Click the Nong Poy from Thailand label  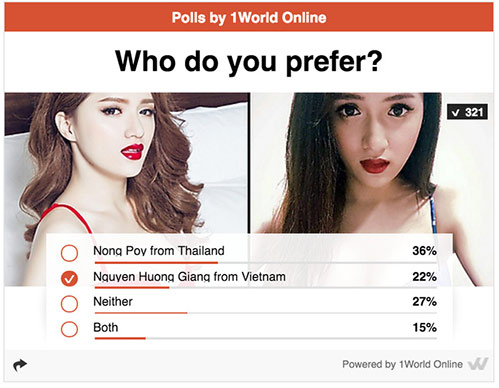(x=159, y=251)
